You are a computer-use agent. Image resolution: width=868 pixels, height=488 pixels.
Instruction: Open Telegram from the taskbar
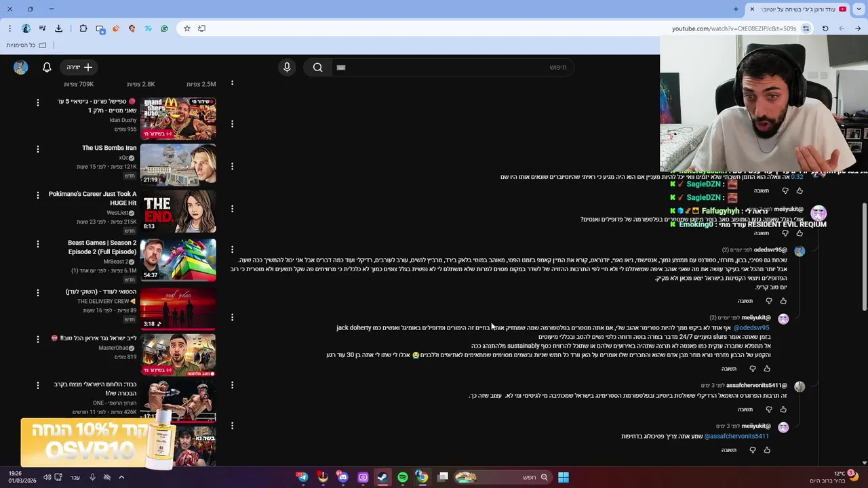tap(302, 477)
